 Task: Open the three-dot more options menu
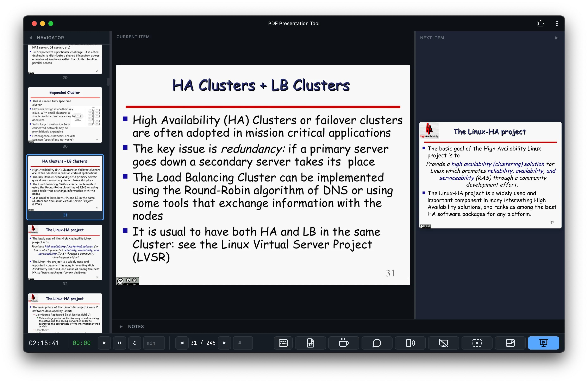(x=557, y=24)
